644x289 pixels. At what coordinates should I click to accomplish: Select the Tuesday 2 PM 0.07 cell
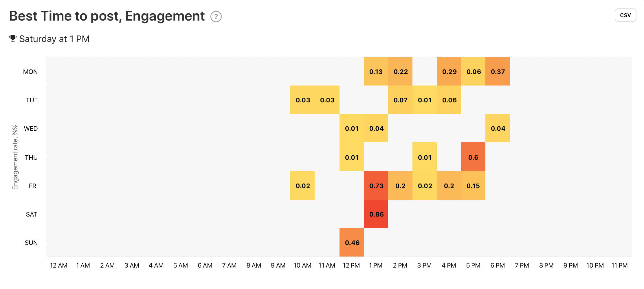click(x=400, y=100)
